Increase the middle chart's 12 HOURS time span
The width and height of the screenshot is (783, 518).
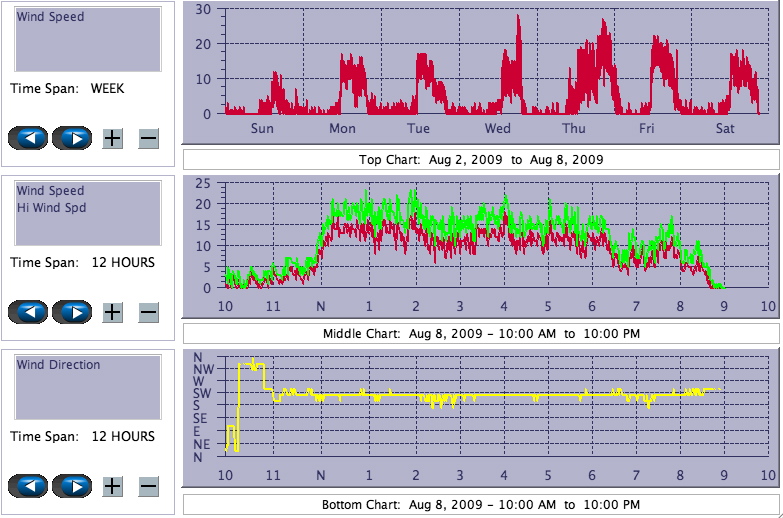click(113, 312)
